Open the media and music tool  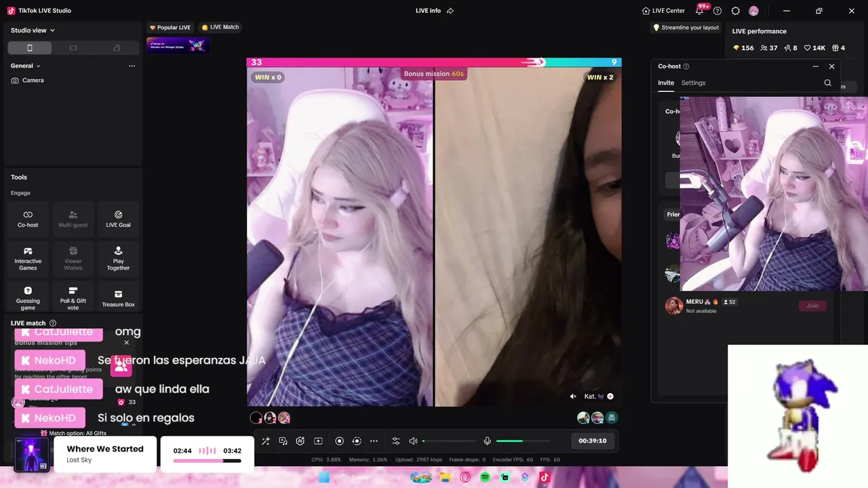283,441
